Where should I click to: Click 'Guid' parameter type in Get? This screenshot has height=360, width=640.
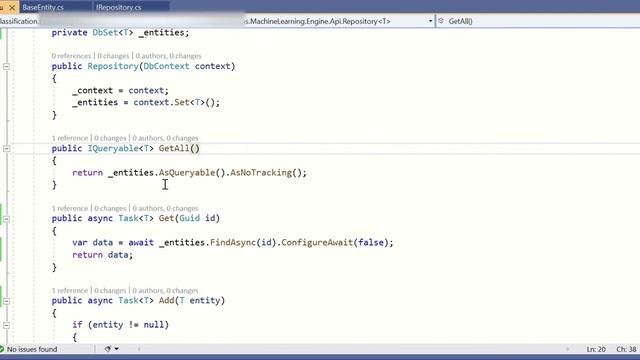point(189,218)
